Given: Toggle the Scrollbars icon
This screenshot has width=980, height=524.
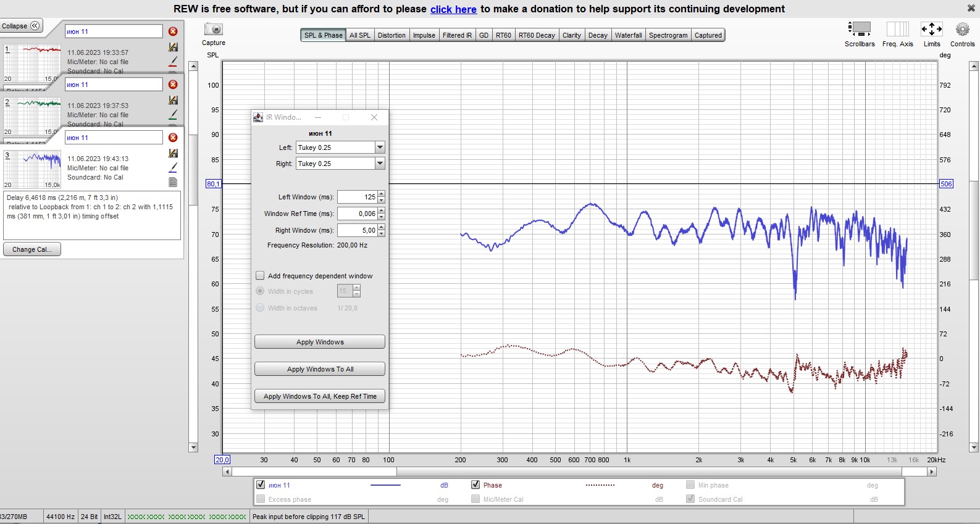Looking at the screenshot, I should (x=860, y=29).
